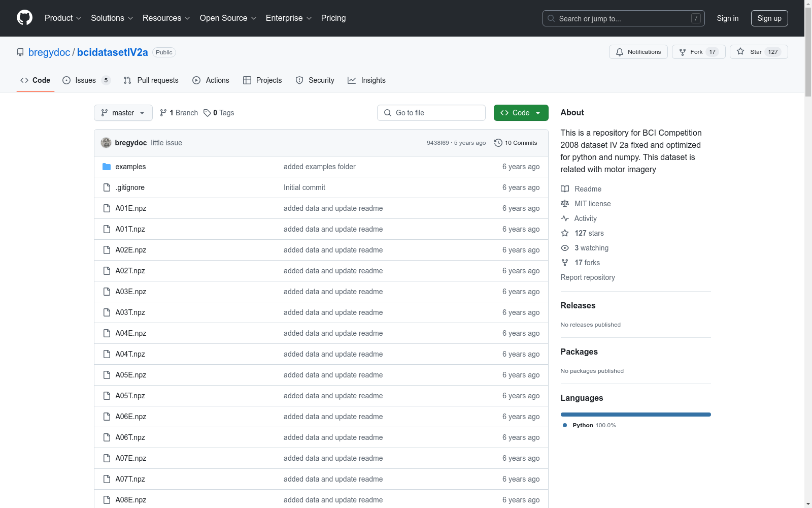812x508 pixels.
Task: Open the A02E.npz file
Action: 131,250
